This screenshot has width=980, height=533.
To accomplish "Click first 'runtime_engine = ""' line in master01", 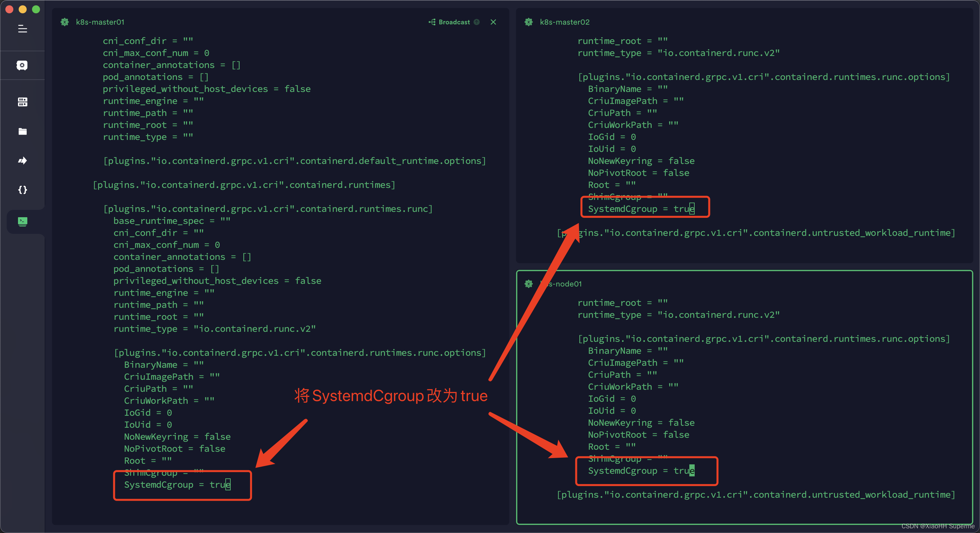I will point(153,101).
